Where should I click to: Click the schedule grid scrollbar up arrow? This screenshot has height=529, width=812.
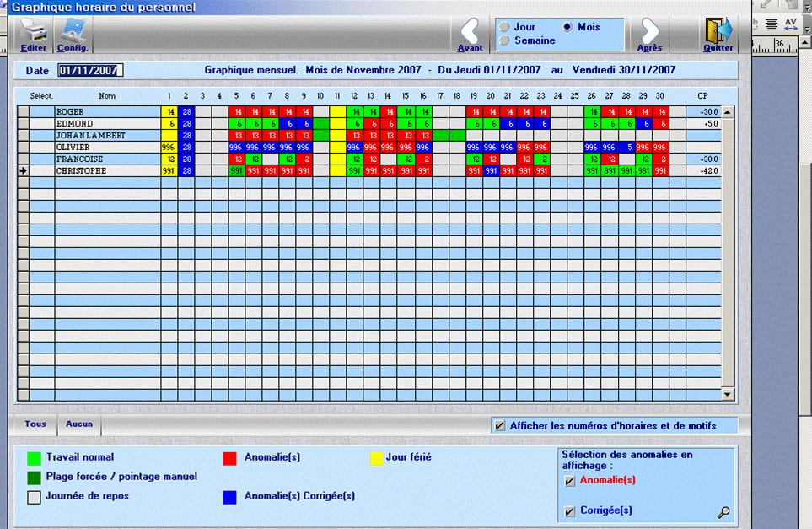coord(728,112)
